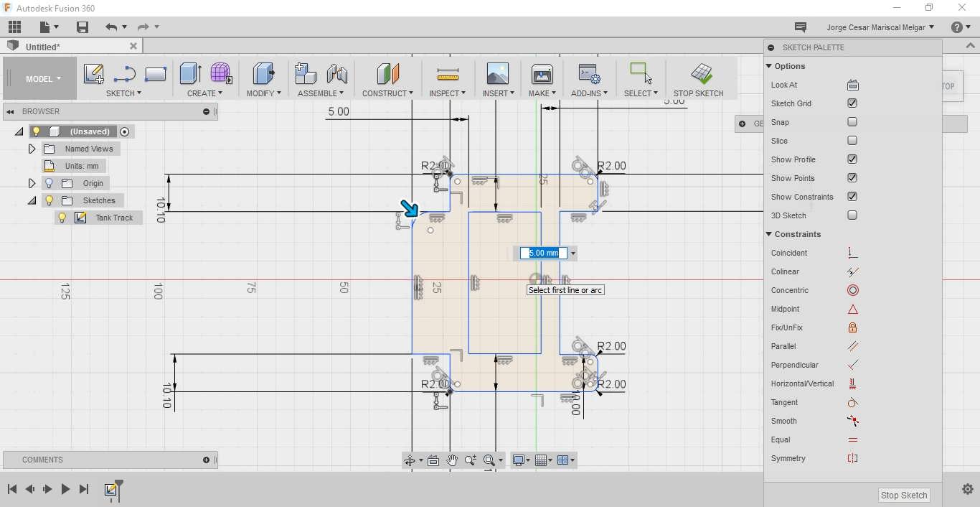Expand the Comments panel
980x507 pixels.
coord(206,460)
